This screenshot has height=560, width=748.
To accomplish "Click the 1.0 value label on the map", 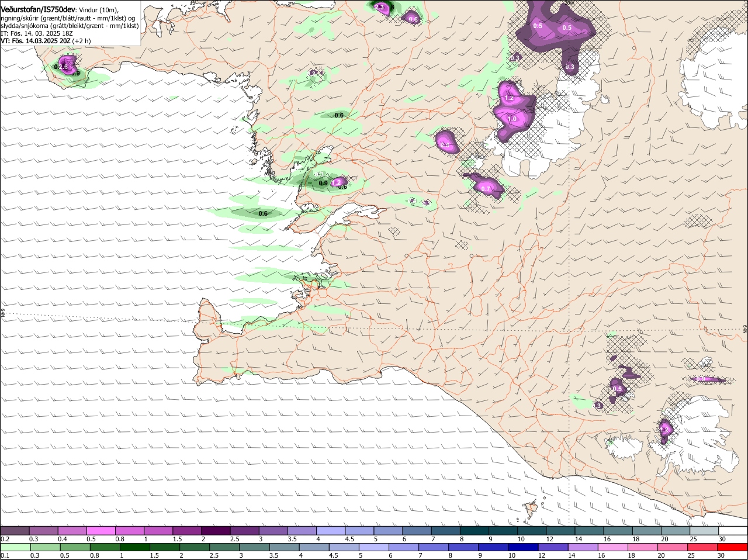I will click(x=512, y=119).
